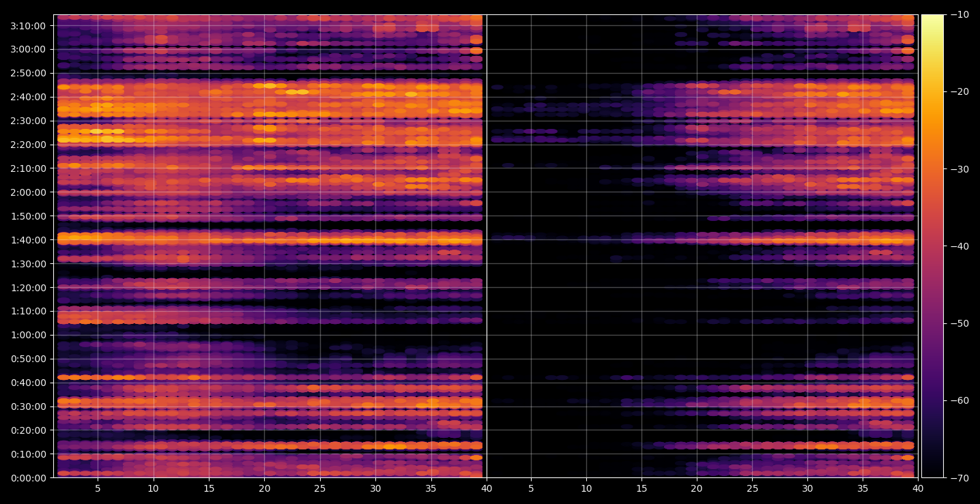The image size is (980, 504).
Task: Select x-axis tick 10 of right heatmap
Action: pyautogui.click(x=586, y=489)
